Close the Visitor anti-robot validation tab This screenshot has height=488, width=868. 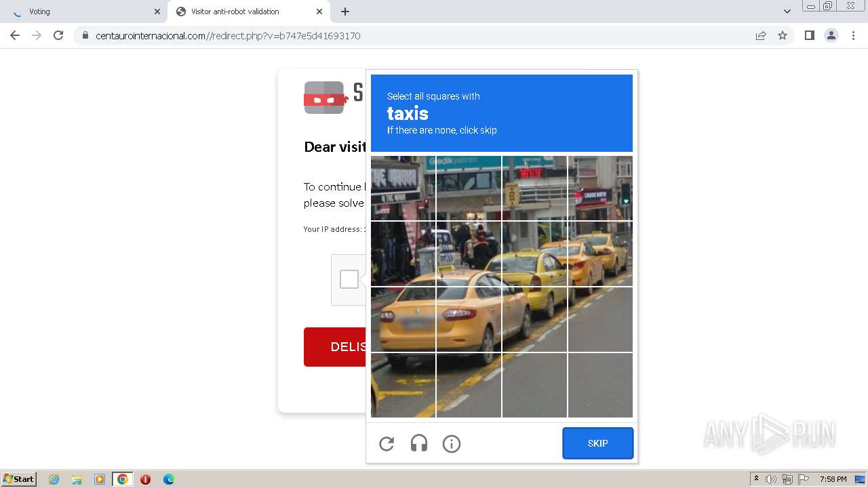(x=319, y=12)
